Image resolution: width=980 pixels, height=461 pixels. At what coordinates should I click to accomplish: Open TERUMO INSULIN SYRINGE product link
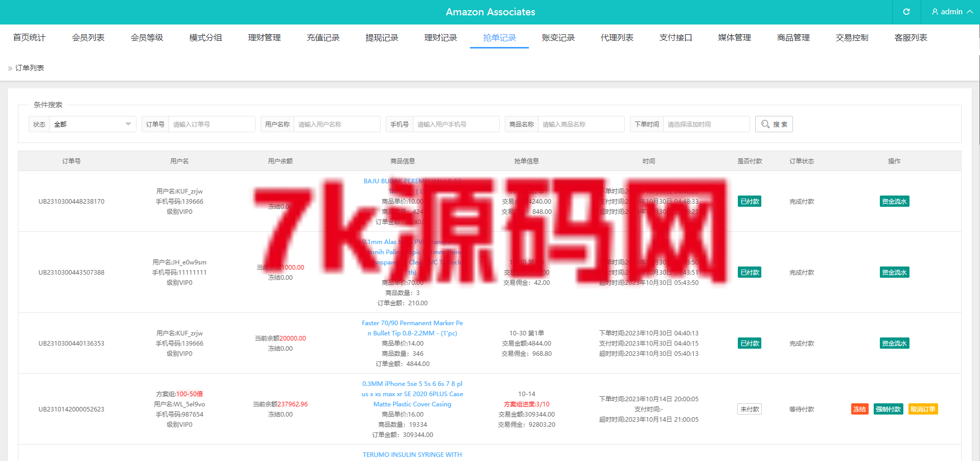coord(412,454)
